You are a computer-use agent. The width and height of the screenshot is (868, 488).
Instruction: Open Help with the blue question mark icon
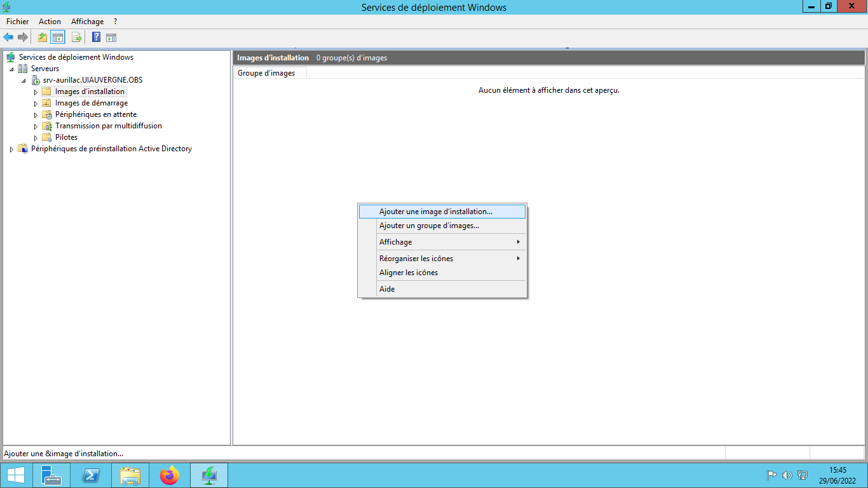pyautogui.click(x=97, y=37)
